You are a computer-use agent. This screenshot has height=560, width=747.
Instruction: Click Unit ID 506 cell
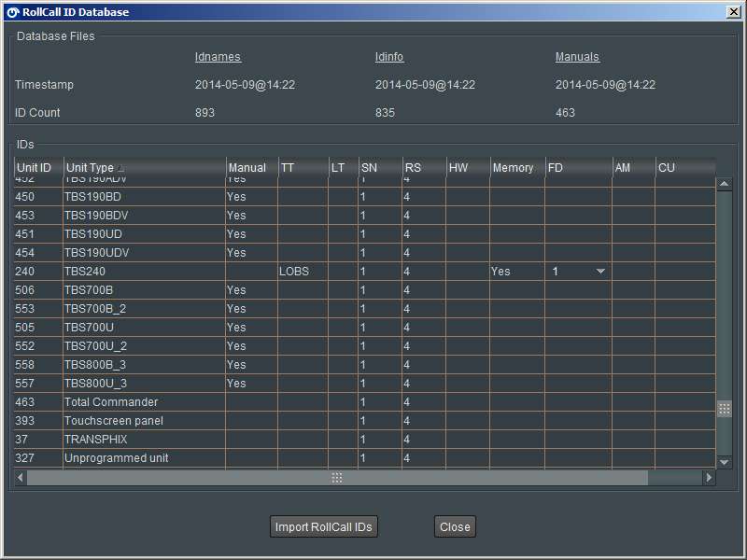[x=38, y=290]
